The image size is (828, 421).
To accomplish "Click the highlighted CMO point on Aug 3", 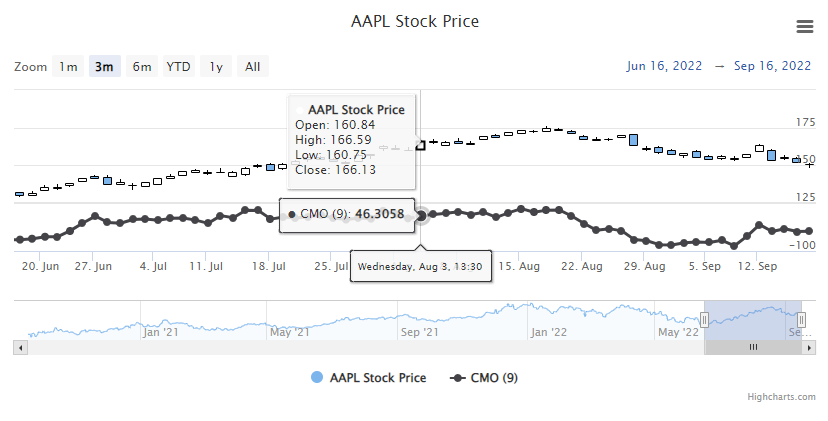I will (x=421, y=215).
